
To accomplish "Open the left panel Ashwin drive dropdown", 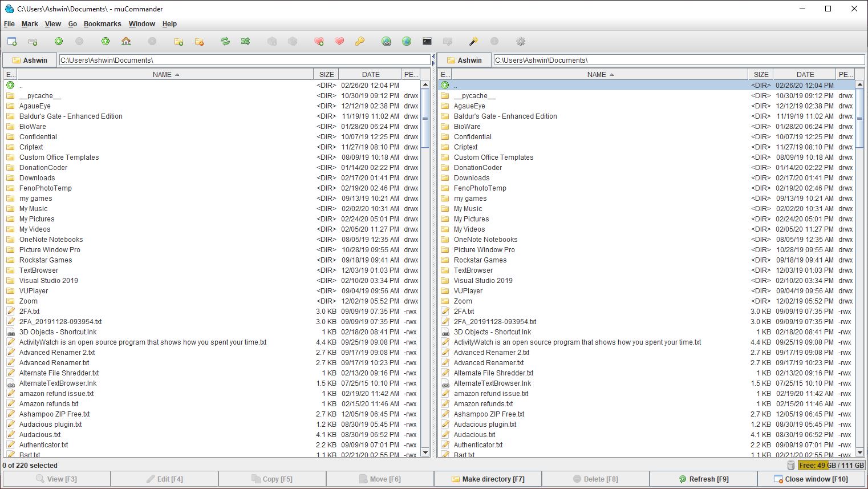I will [30, 60].
